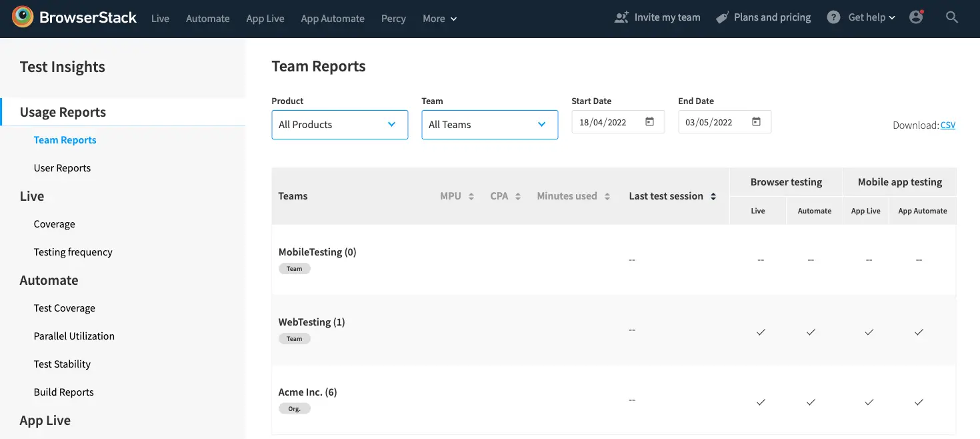Click the Invite my team people icon
The width and height of the screenshot is (980, 439).
pyautogui.click(x=621, y=18)
